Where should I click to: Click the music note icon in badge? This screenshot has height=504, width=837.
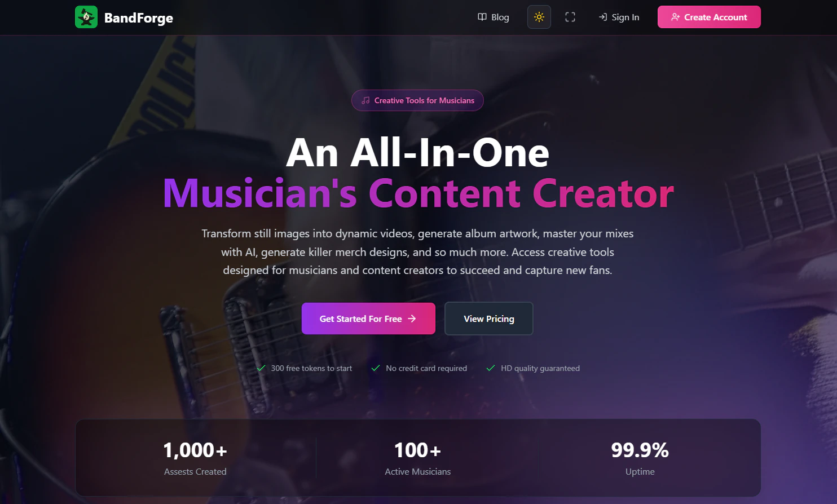tap(365, 100)
